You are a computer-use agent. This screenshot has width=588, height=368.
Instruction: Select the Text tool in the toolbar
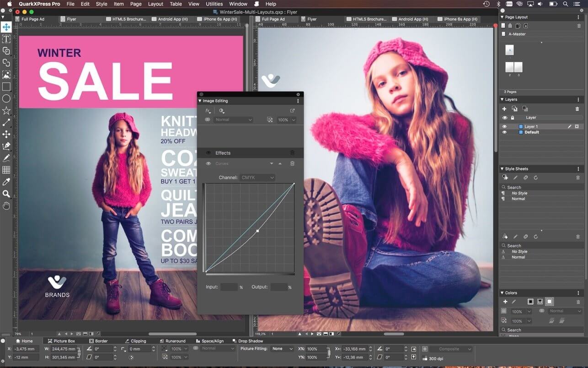(6, 39)
